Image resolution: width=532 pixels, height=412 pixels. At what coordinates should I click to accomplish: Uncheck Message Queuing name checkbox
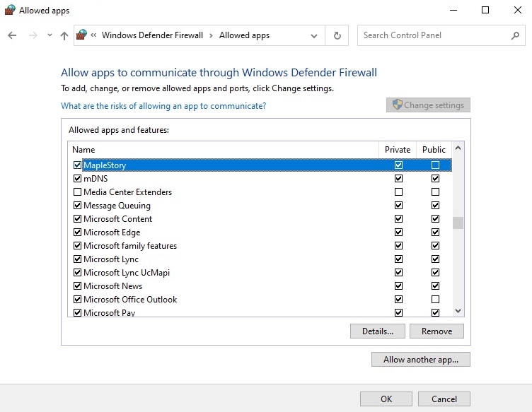click(x=77, y=206)
